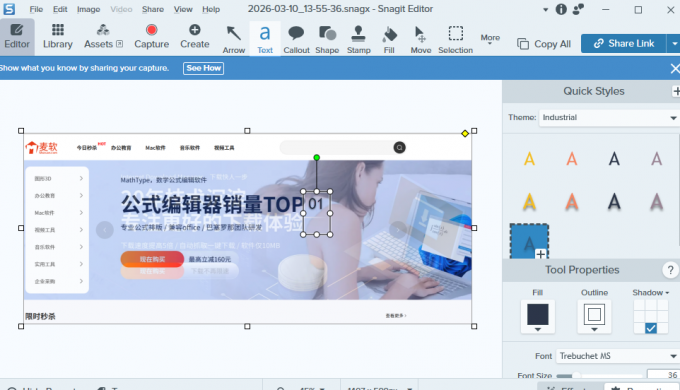Open the Share menu
The height and width of the screenshot is (390, 680).
point(153,9)
